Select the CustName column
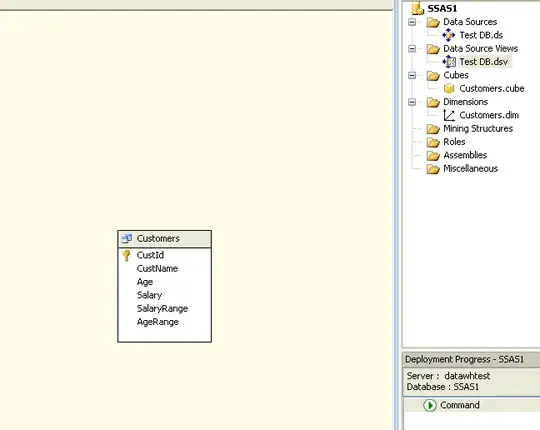The height and width of the screenshot is (430, 540). click(x=157, y=269)
